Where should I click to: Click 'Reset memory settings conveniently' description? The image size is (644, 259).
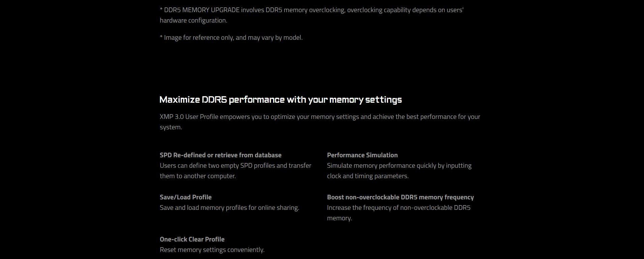pyautogui.click(x=212, y=250)
